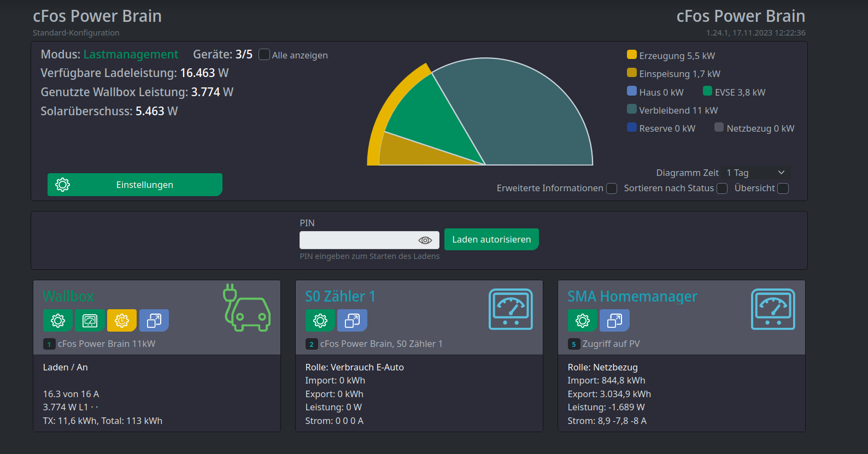Click 'Leistung: -1.689 W' value

(x=606, y=407)
